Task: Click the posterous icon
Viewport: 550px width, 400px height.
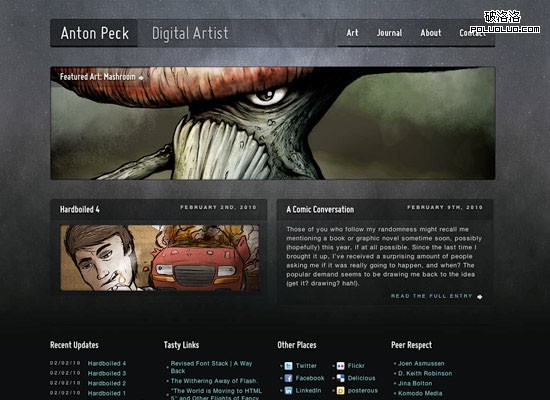Action: click(x=340, y=391)
